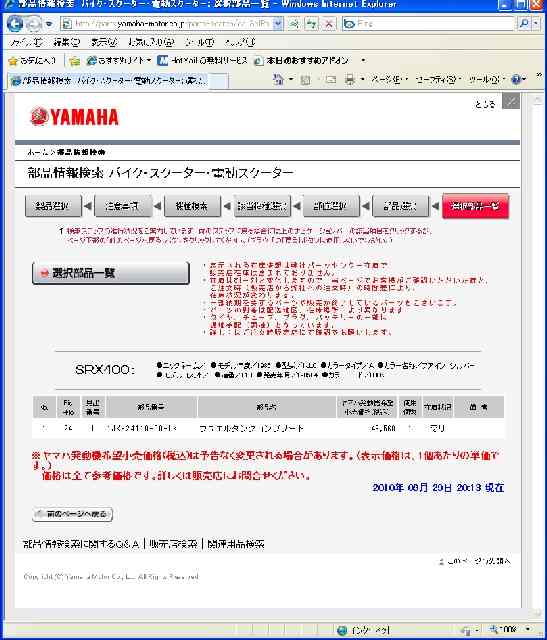Click the Print icon in command bar
This screenshot has width=547, height=640.
pyautogui.click(x=350, y=80)
